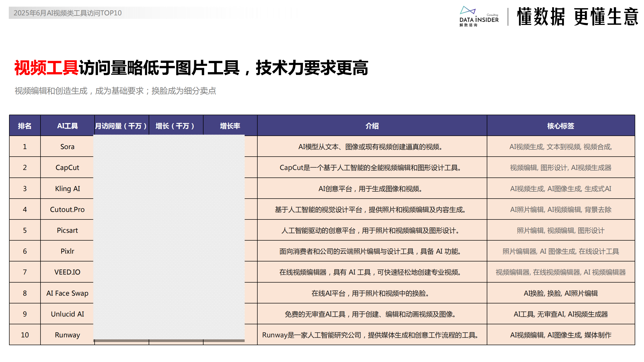Image resolution: width=644 pixels, height=362 pixels.
Task: Select the 'Unlucid AI' tool cell
Action: click(x=67, y=314)
